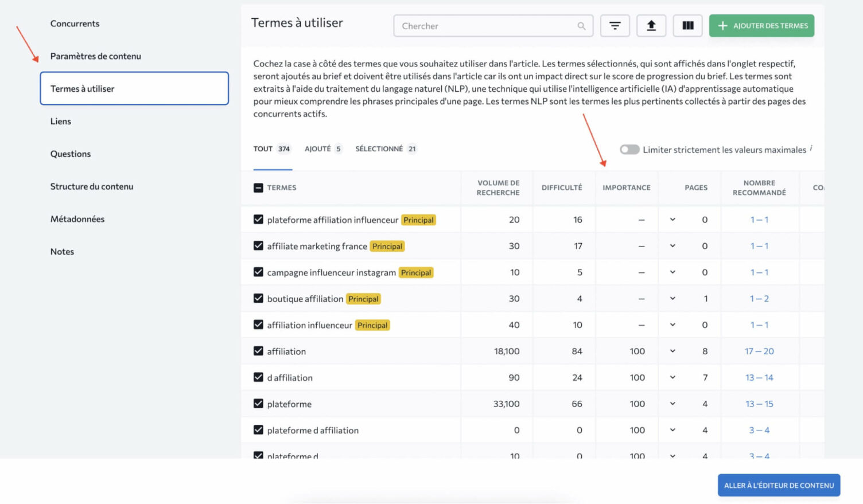
Task: Click the Chercher search field
Action: pyautogui.click(x=493, y=26)
